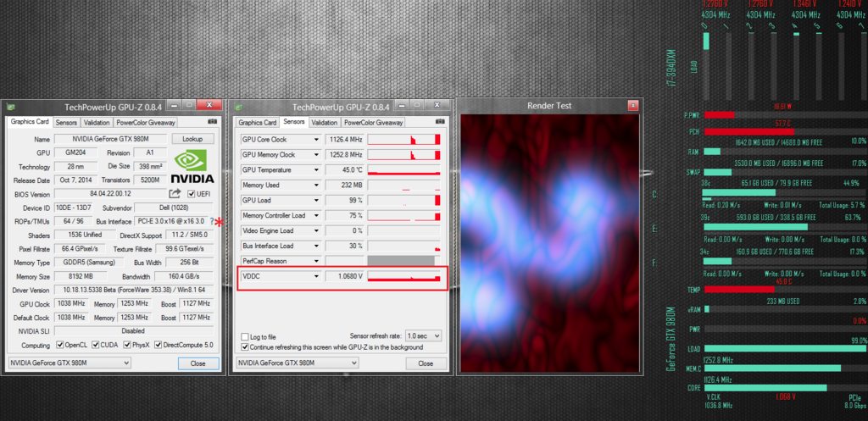Viewport: 868px width, 421px height.
Task: Open the Memory Used sensor dropdown
Action: click(x=317, y=186)
